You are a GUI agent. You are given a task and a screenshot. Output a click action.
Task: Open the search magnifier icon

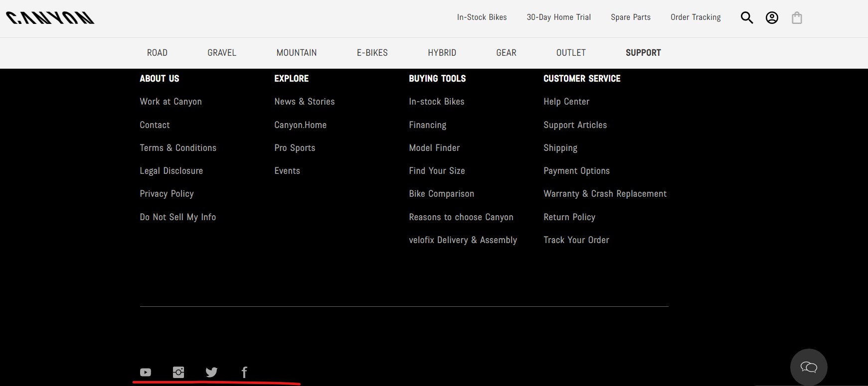coord(747,18)
